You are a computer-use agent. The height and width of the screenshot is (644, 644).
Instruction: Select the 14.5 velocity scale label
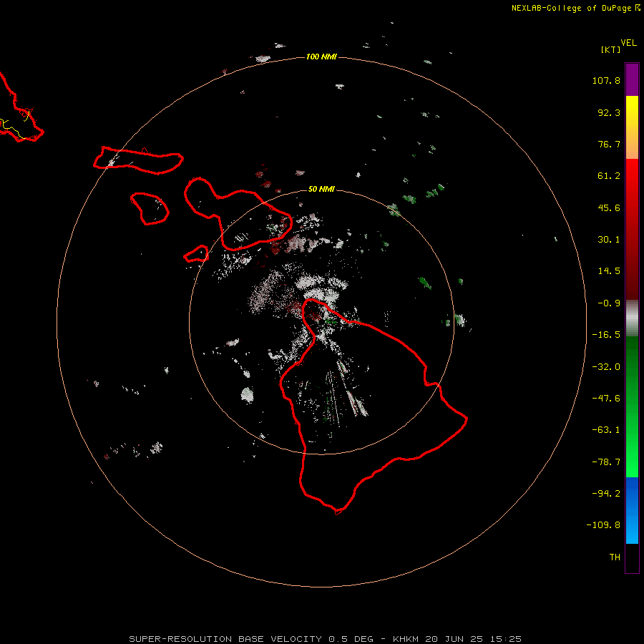tap(609, 271)
